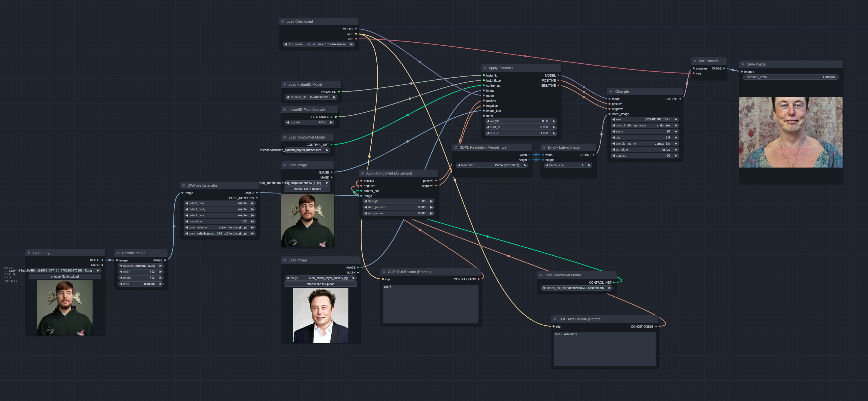The image size is (868, 401).
Task: Collapse the Save Image node title dot
Action: pos(743,64)
